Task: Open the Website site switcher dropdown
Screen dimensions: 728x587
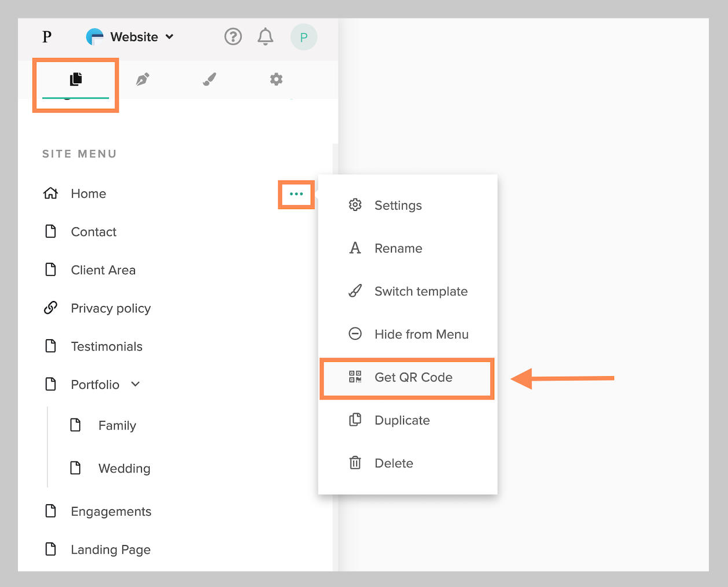Action: (x=130, y=37)
